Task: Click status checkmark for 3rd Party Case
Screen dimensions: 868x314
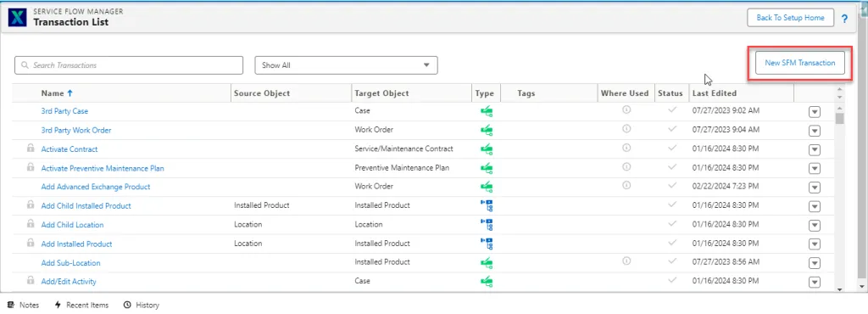Action: pos(672,110)
